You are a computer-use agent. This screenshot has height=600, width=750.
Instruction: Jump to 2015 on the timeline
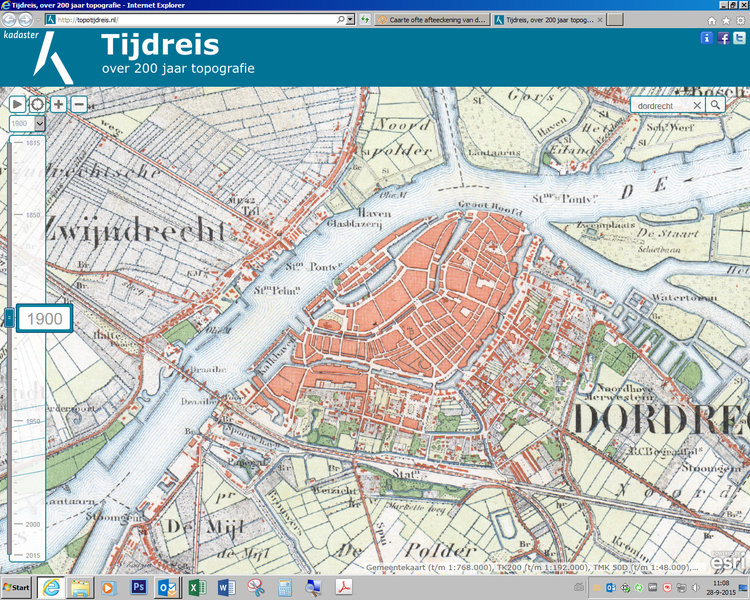tap(33, 556)
